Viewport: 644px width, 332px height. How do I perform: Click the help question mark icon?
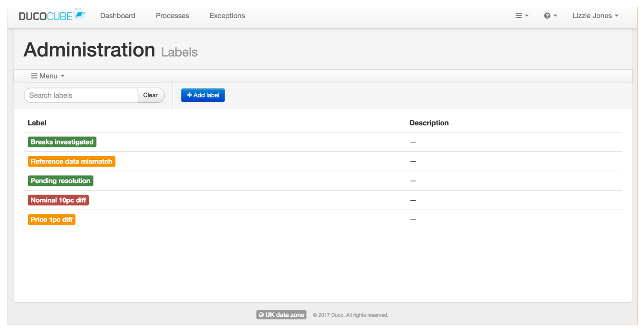pyautogui.click(x=547, y=15)
